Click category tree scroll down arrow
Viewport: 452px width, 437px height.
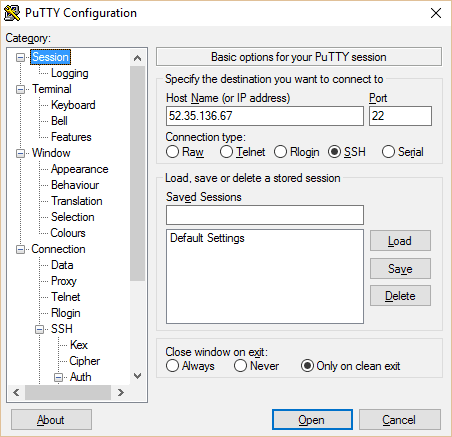click(x=137, y=376)
